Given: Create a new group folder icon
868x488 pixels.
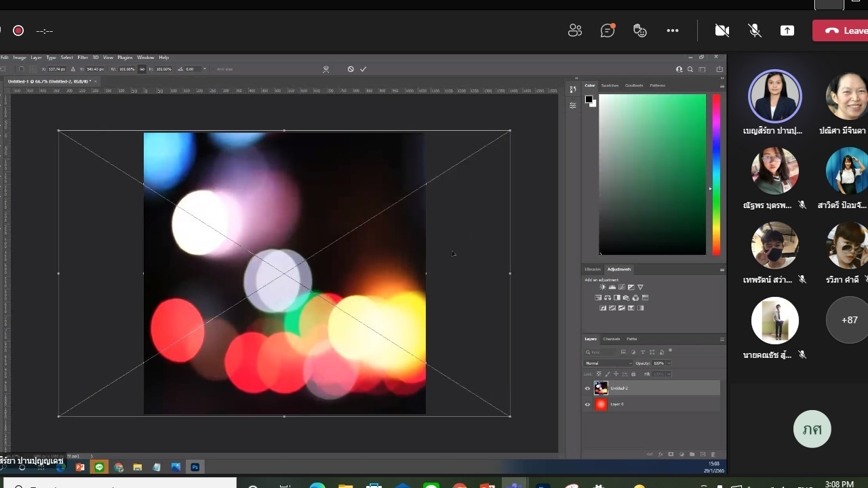Looking at the screenshot, I should 692,454.
